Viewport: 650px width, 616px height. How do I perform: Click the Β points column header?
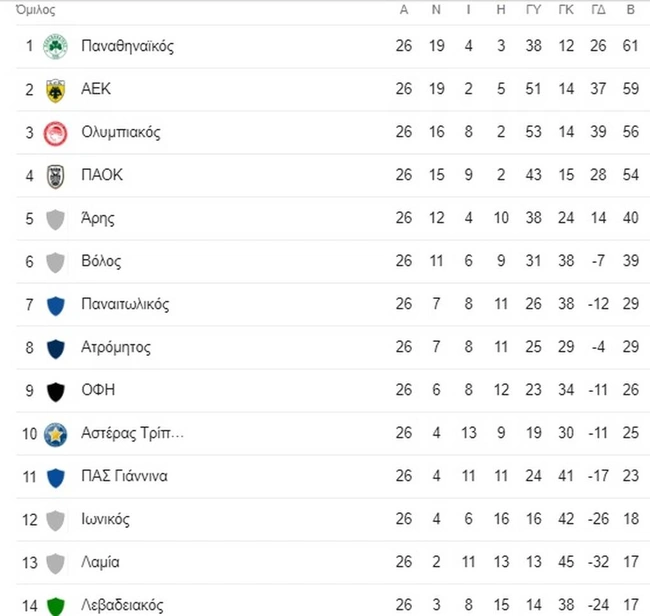pos(630,10)
